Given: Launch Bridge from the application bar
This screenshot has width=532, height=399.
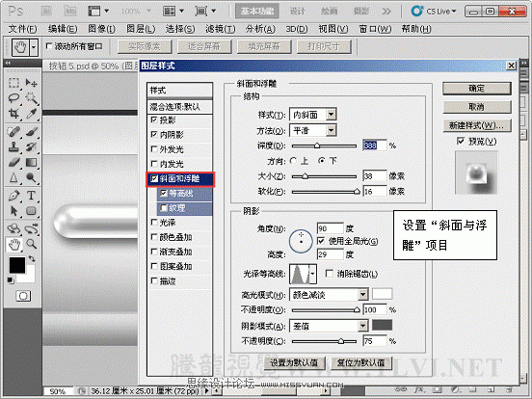Looking at the screenshot, I should pyautogui.click(x=46, y=12).
